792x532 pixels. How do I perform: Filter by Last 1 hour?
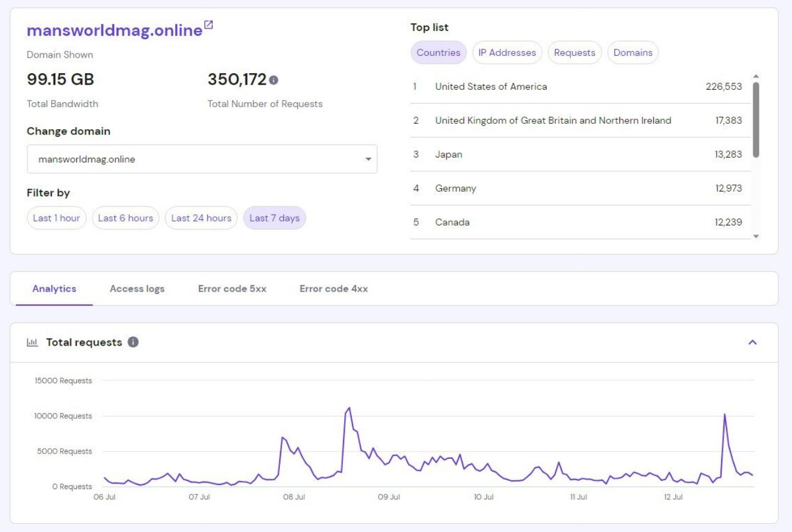tap(57, 218)
